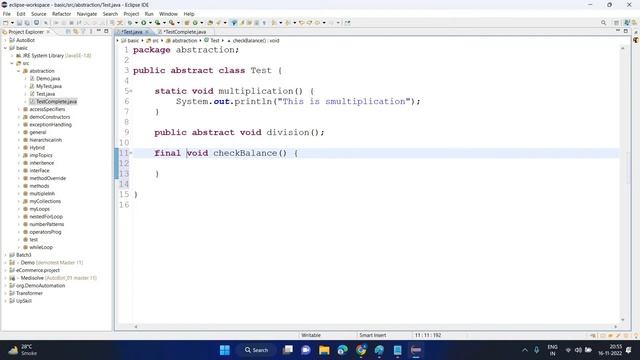Click the Save All toolbar icon
This screenshot has width=640, height=360.
coord(27,23)
